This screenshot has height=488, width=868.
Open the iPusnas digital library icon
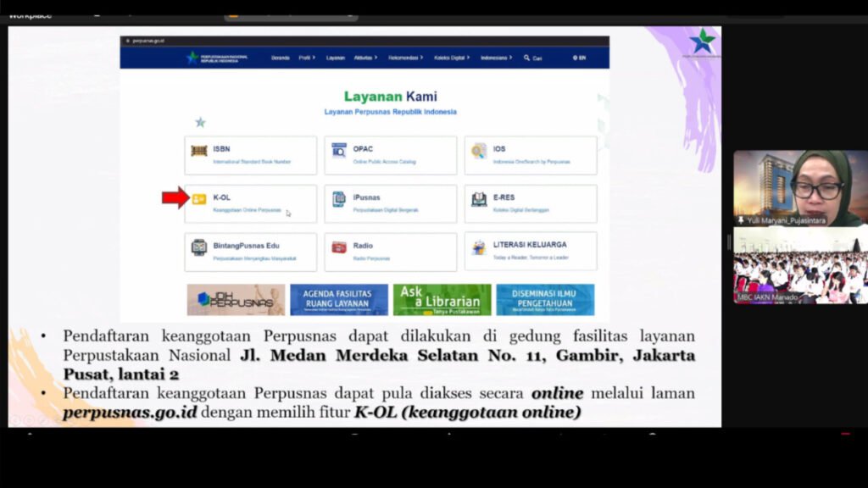coord(339,199)
